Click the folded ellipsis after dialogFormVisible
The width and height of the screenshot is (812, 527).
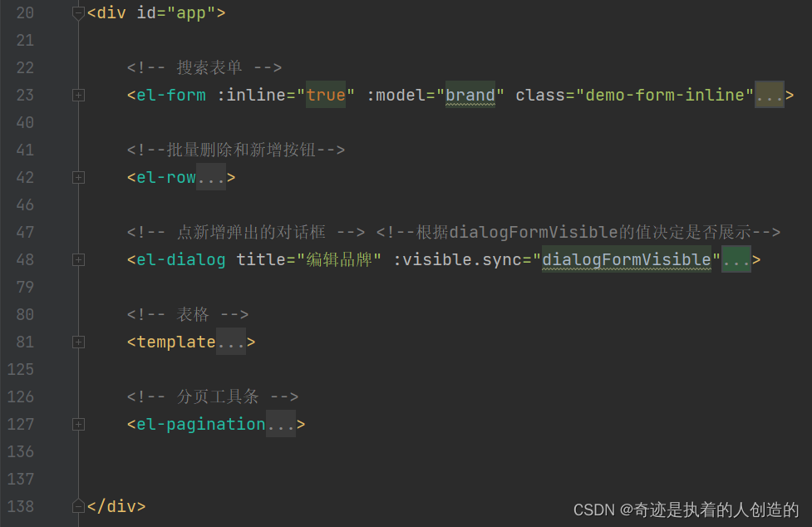[736, 260]
